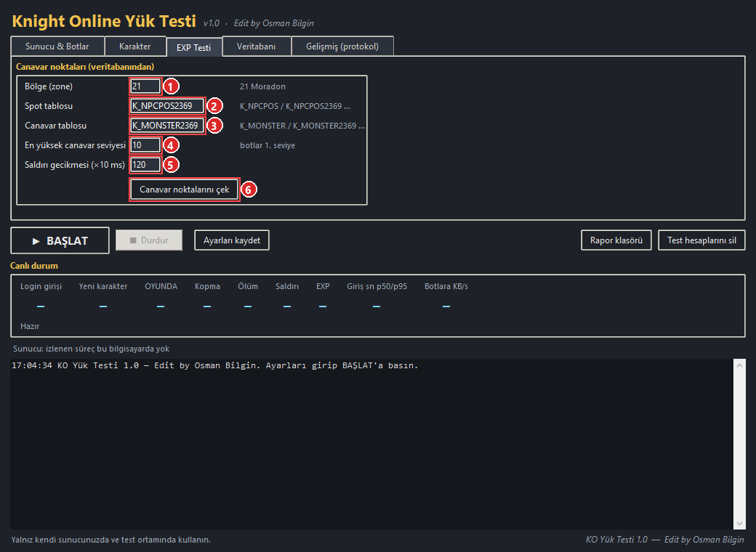
Task: Go to the Gelişmiş (protokol) tab
Action: click(342, 46)
